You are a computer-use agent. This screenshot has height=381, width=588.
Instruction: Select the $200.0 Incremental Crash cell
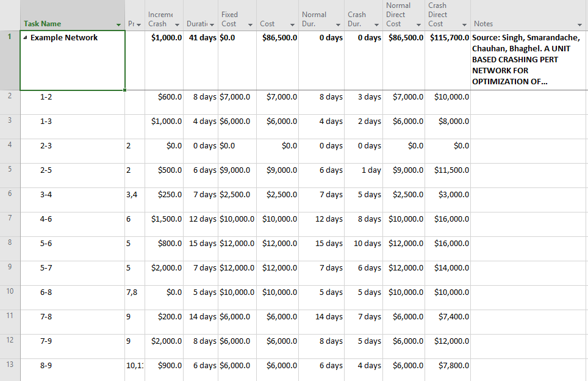pyautogui.click(x=164, y=322)
